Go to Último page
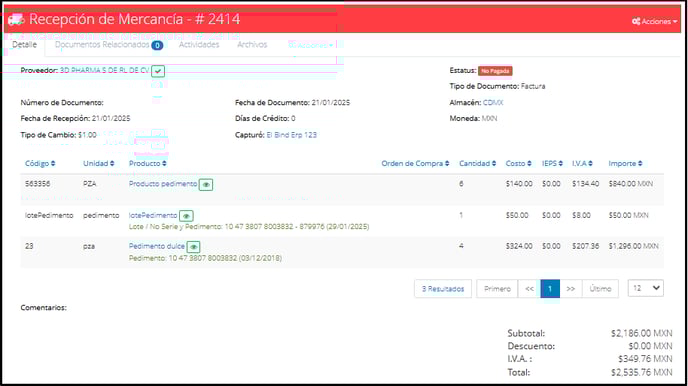688x386 pixels. coord(600,289)
